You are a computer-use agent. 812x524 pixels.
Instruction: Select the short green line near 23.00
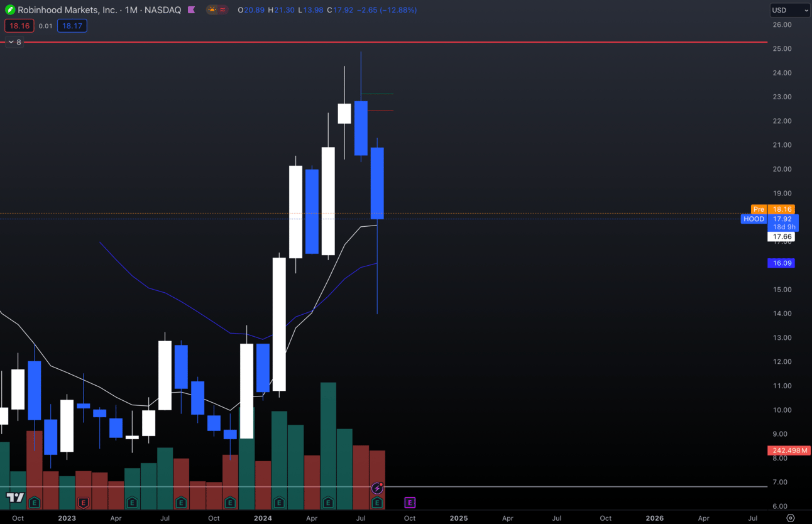tap(377, 94)
